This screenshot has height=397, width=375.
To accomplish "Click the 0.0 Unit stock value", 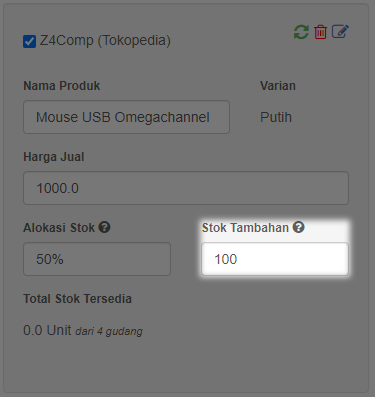I will pyautogui.click(x=47, y=330).
